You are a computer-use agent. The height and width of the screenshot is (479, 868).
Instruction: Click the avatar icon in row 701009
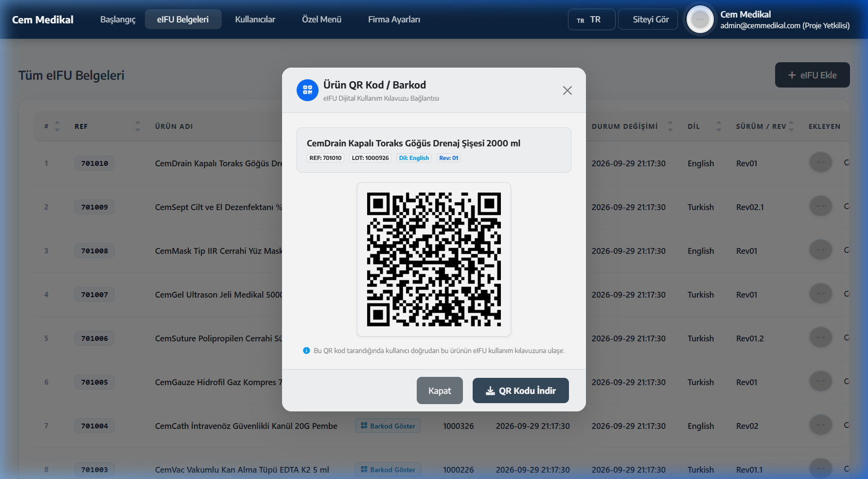click(x=821, y=206)
